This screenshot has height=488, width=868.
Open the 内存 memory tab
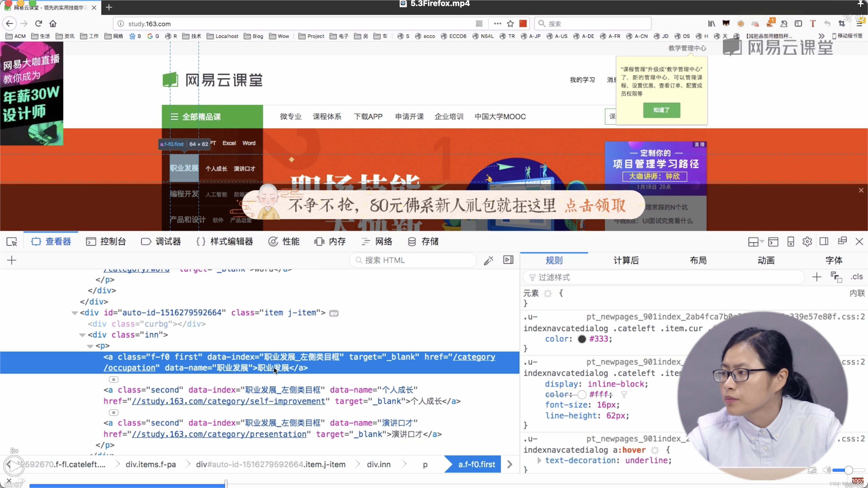[x=330, y=242]
